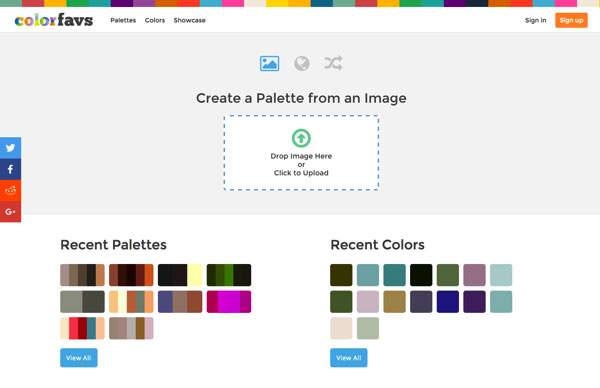Click the green upload arrow icon

coord(301,138)
